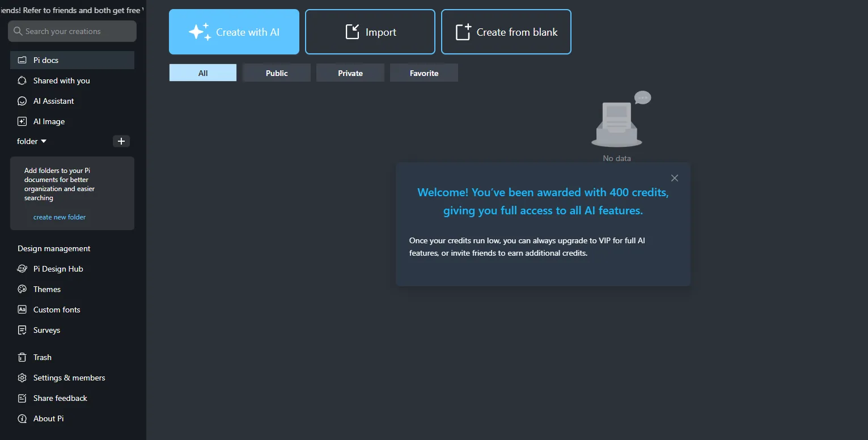The height and width of the screenshot is (440, 868).
Task: Click Create from blank button
Action: pyautogui.click(x=506, y=32)
